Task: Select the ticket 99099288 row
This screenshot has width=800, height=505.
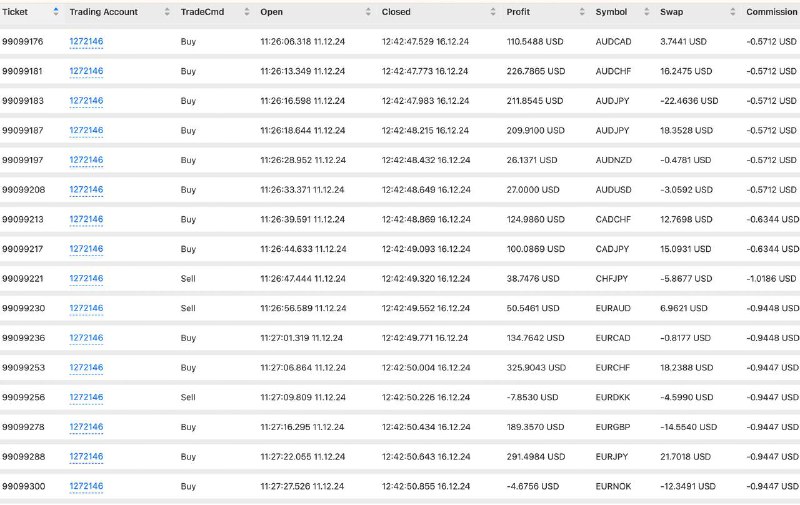Action: [x=400, y=457]
